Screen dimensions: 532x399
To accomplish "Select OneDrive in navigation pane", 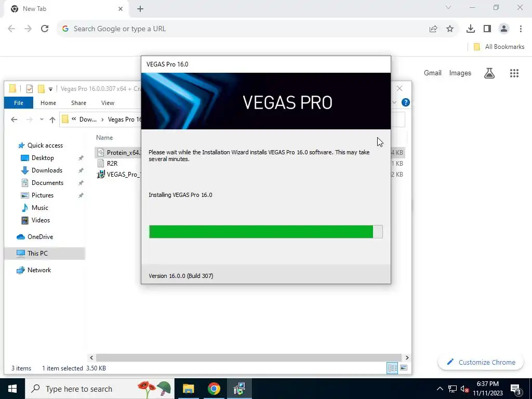I will [x=40, y=237].
